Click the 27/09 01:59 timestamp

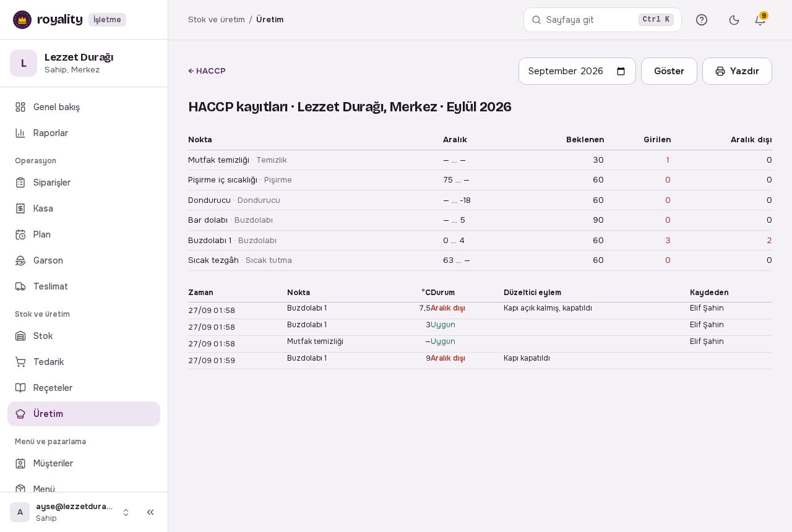tap(212, 361)
